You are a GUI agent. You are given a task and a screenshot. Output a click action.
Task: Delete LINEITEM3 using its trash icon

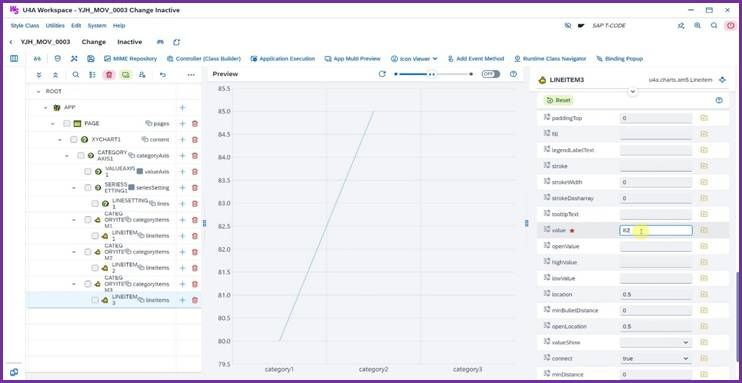point(194,300)
